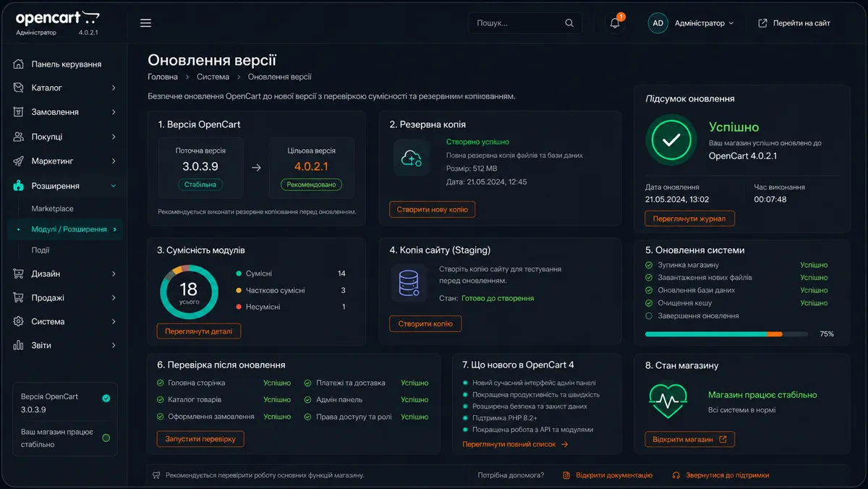Image resolution: width=868 pixels, height=489 pixels.
Task: Click Відкрити магазин button
Action: (x=689, y=439)
